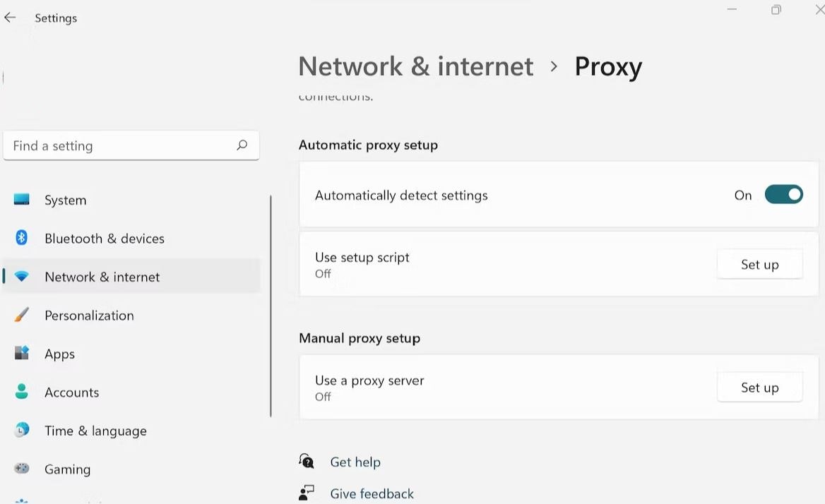
Task: Set up a manual proxy server
Action: coord(759,388)
